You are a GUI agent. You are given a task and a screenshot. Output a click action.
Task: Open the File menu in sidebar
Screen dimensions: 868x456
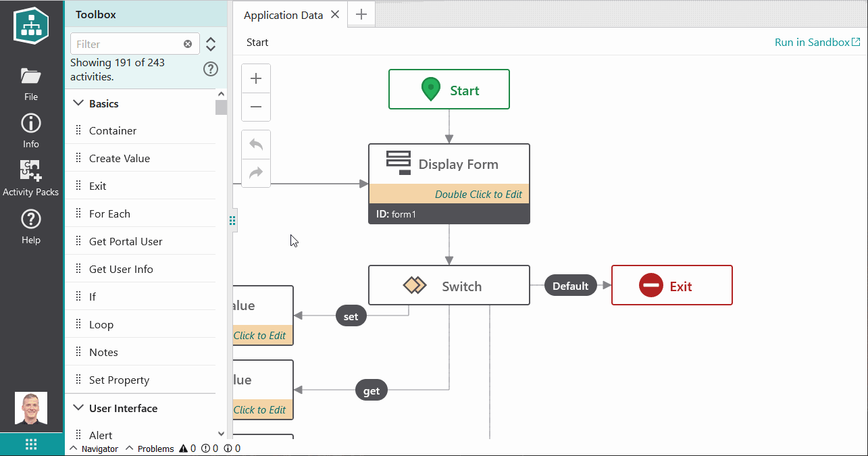(31, 84)
